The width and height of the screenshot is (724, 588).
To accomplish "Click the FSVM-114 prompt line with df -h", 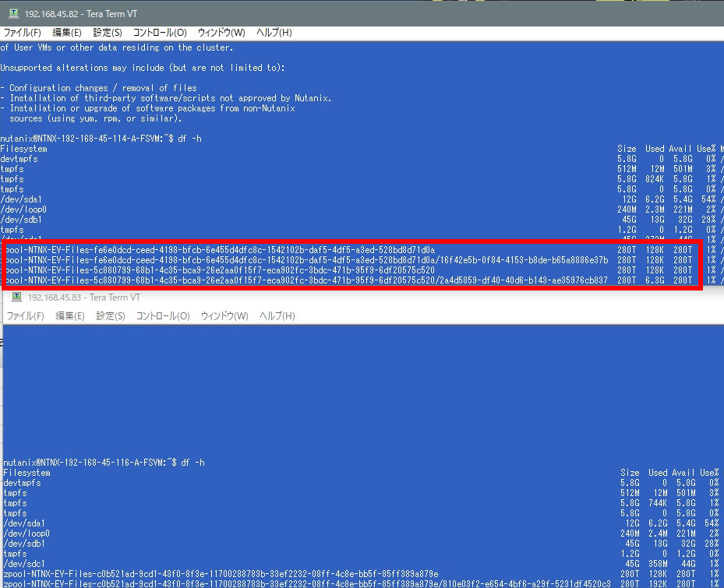I will 101,139.
